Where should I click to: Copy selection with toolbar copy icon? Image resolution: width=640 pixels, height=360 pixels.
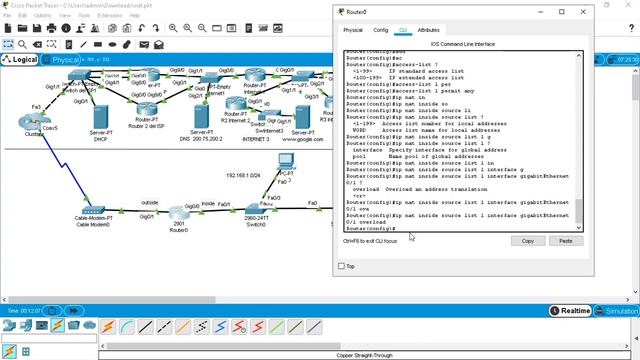pos(112,28)
